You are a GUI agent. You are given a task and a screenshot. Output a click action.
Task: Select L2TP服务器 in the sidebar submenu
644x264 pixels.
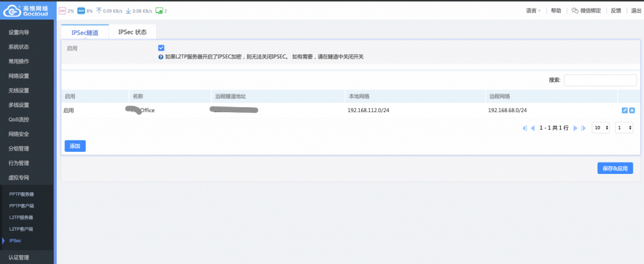tap(21, 217)
